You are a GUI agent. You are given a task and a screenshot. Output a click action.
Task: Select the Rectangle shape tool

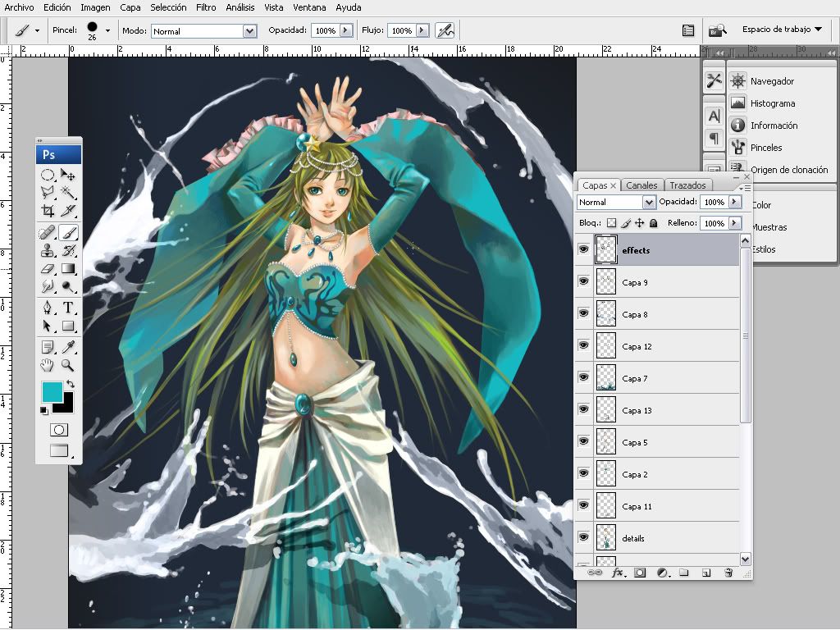click(68, 326)
